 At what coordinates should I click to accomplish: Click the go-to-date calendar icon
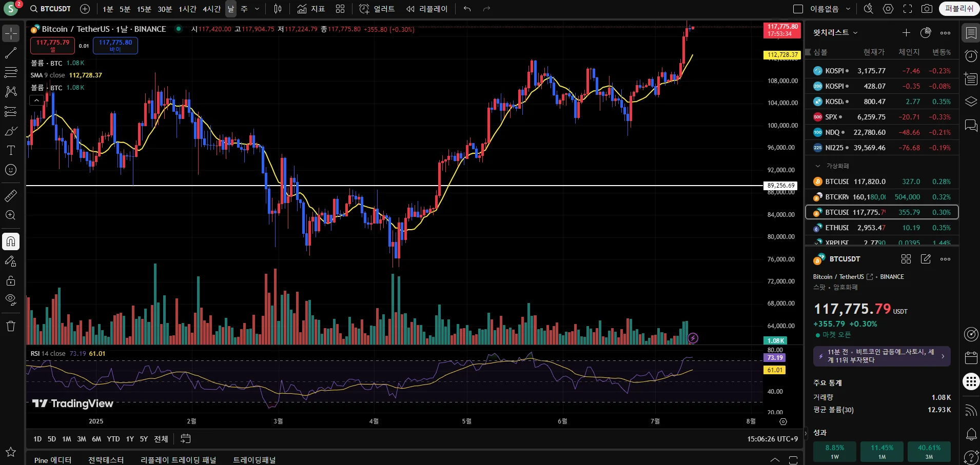click(x=186, y=439)
